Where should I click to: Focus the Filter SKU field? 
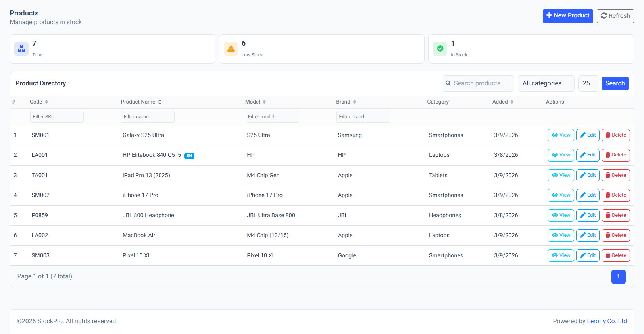click(57, 117)
